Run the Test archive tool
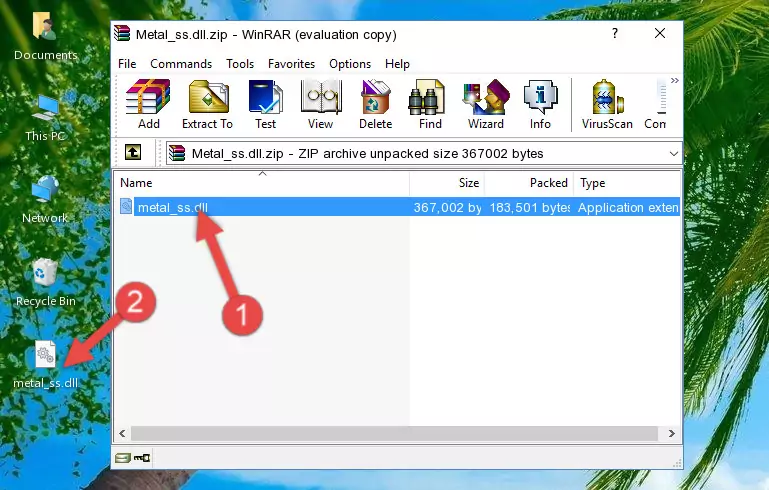 pyautogui.click(x=265, y=104)
